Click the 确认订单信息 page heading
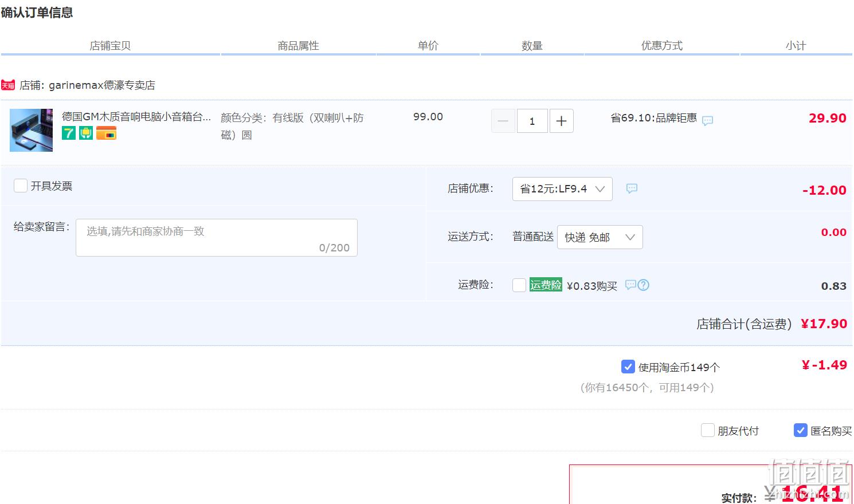 tap(37, 12)
